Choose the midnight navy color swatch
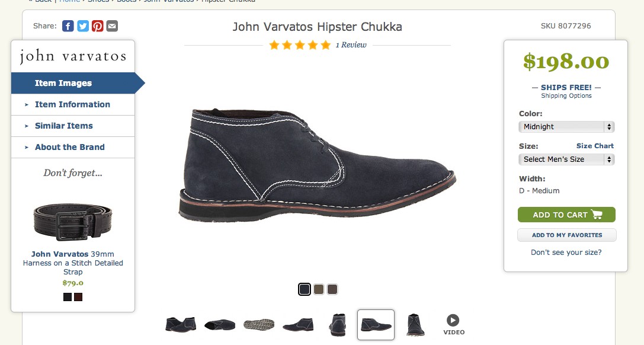Screen dimensions: 644x345 pyautogui.click(x=305, y=289)
